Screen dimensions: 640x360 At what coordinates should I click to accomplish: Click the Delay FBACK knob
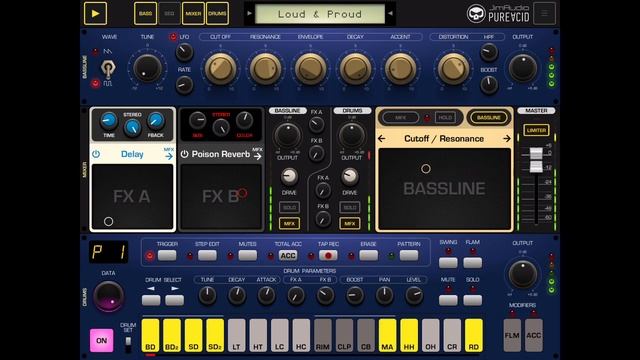[156, 120]
